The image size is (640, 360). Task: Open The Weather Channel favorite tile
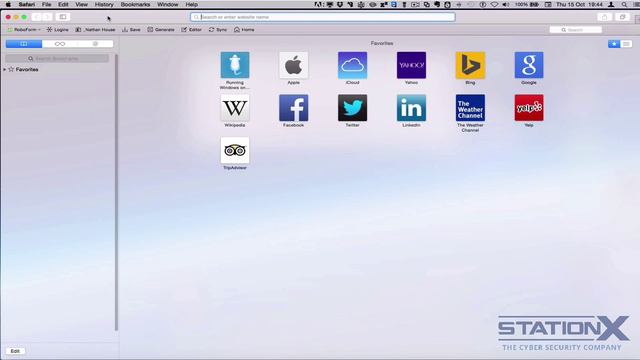click(470, 108)
